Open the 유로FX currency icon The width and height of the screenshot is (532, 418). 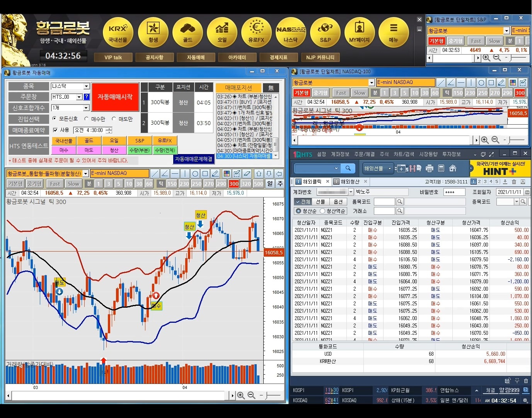coord(256,33)
